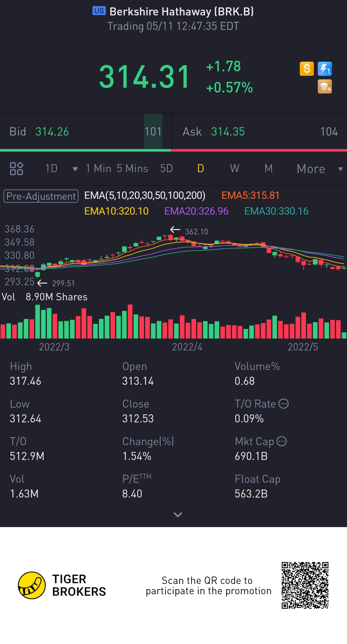Viewport: 347px width, 644px height.
Task: Tap the EMA5:315.81 label
Action: point(251,195)
